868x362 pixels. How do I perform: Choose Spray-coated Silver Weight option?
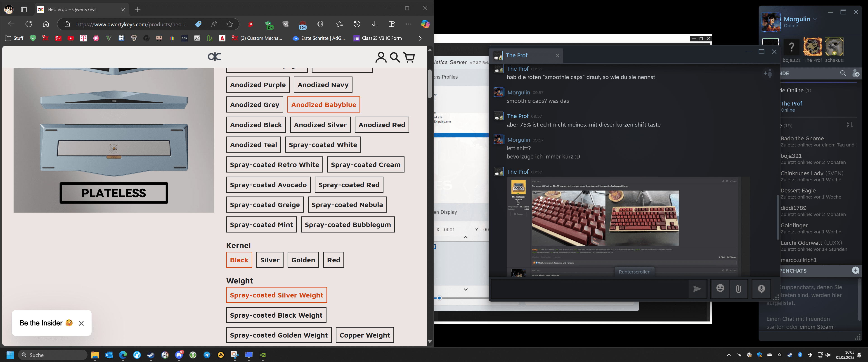pyautogui.click(x=276, y=295)
